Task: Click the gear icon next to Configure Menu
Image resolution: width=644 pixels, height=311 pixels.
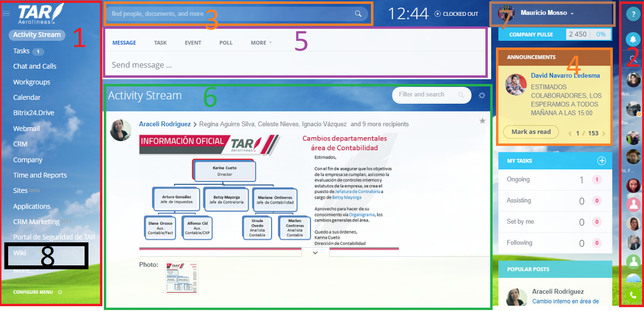Action: pyautogui.click(x=60, y=292)
